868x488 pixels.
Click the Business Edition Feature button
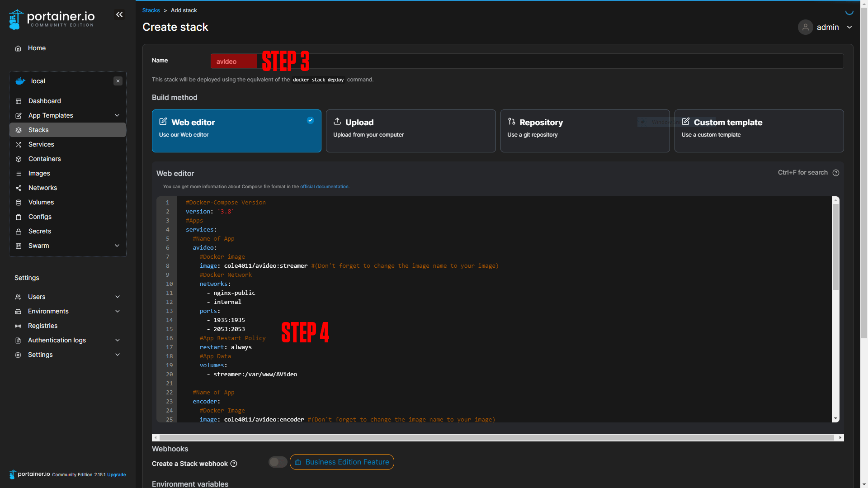(342, 462)
